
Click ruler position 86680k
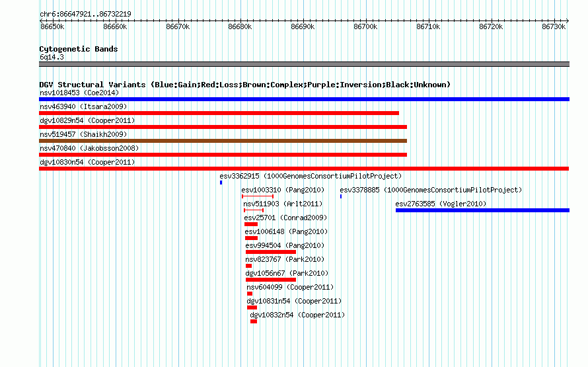pyautogui.click(x=240, y=26)
